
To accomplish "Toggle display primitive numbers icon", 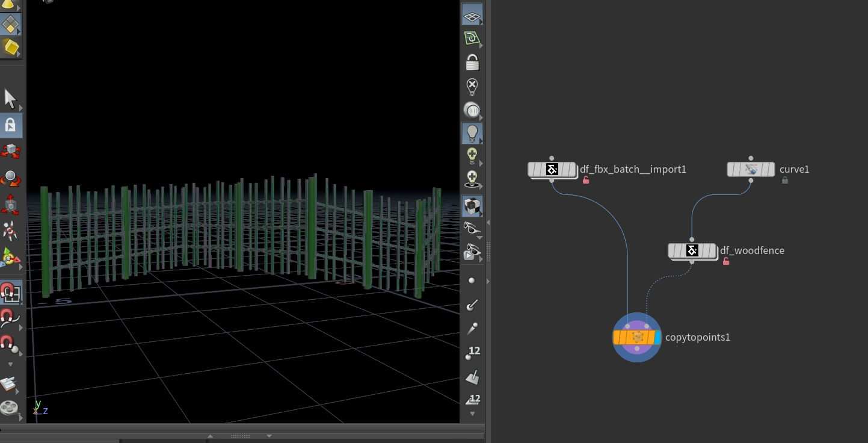I will 473,398.
